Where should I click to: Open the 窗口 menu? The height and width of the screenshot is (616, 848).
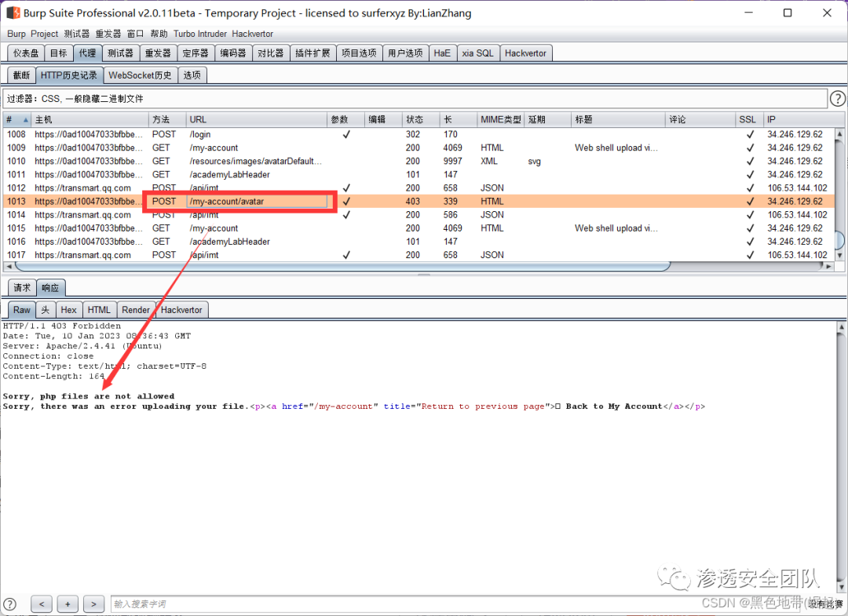point(135,34)
